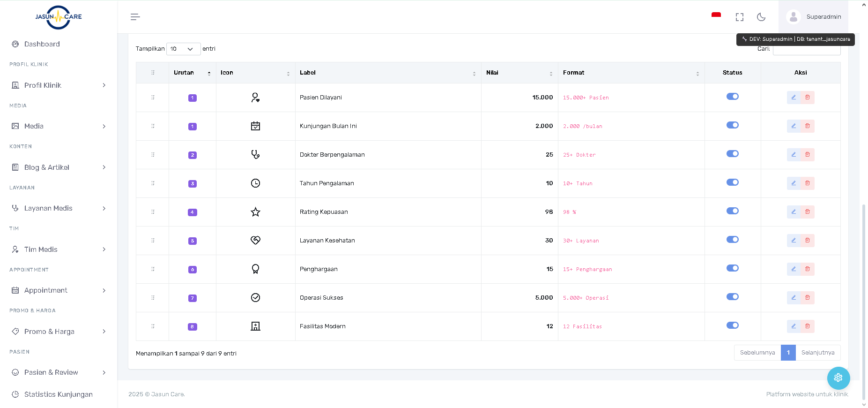Click the hamburger menu icon to collapse sidebar

tap(135, 17)
